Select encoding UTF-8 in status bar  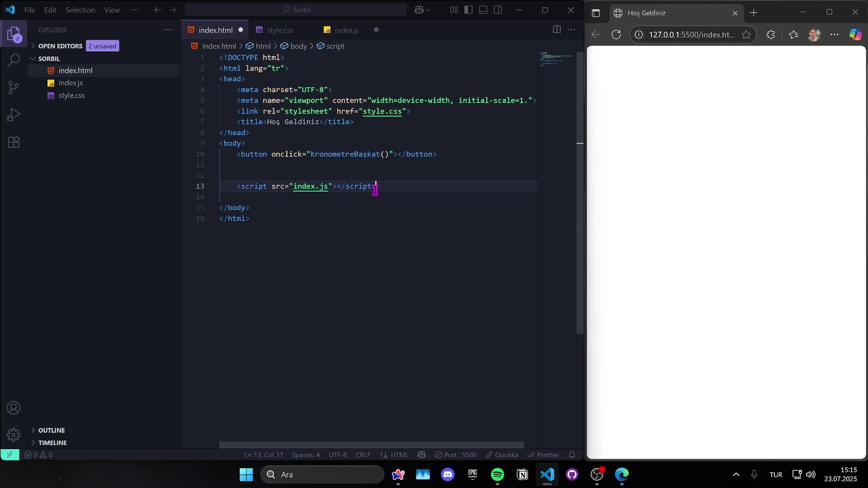point(338,455)
